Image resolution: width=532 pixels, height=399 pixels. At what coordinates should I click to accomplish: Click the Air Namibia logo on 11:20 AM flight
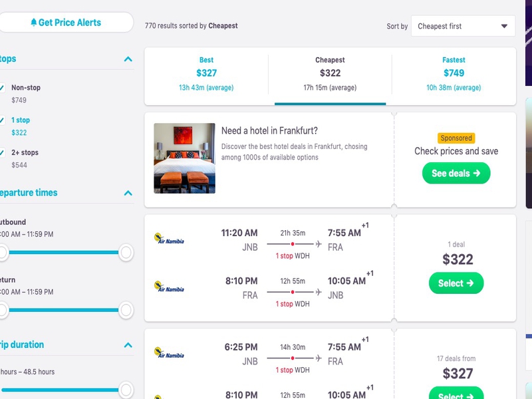coord(169,238)
